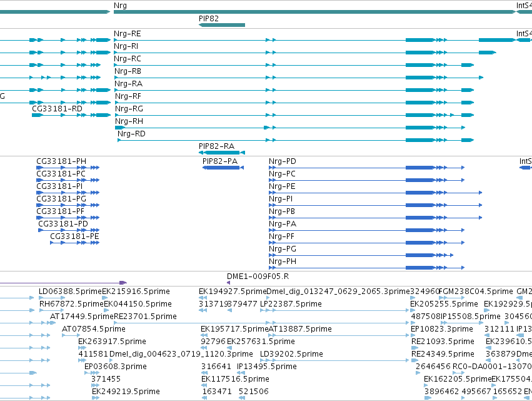Click EST label LD39202.5prime
Screen dimensions: 532x401
click(291, 354)
